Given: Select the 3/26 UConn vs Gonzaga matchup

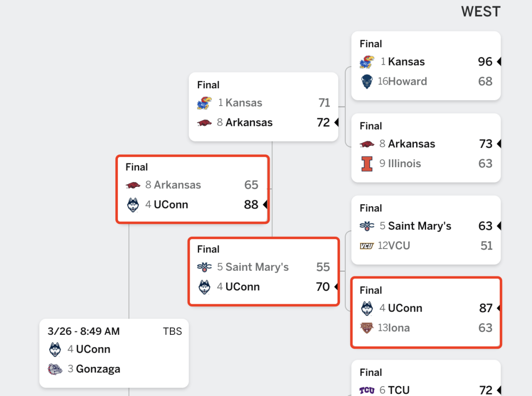Looking at the screenshot, I should (114, 353).
